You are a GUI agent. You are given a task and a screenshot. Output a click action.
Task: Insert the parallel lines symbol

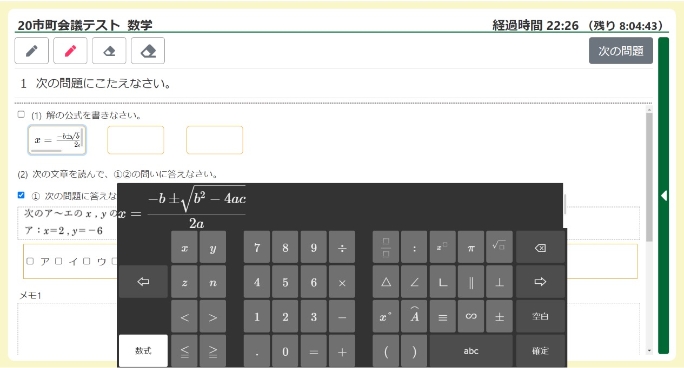click(471, 282)
